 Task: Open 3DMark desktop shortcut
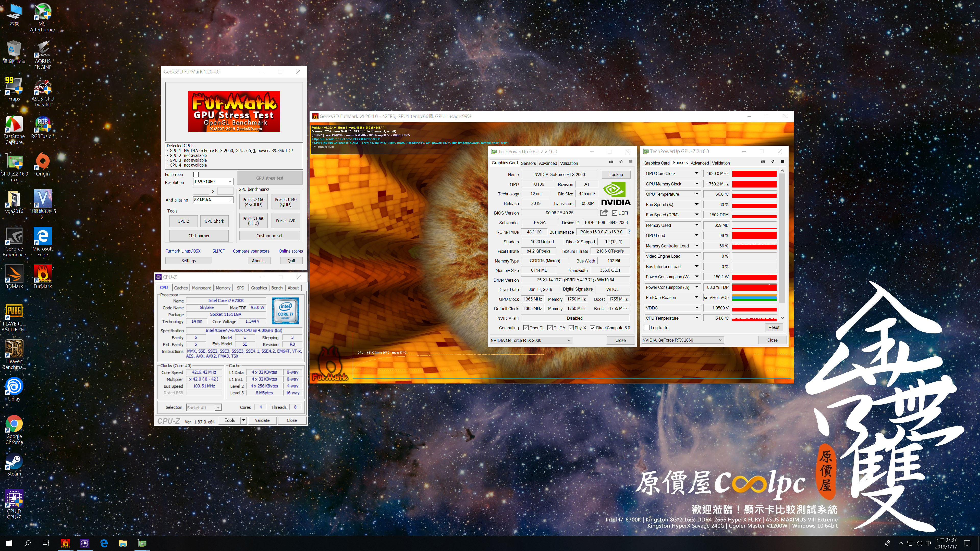click(14, 277)
